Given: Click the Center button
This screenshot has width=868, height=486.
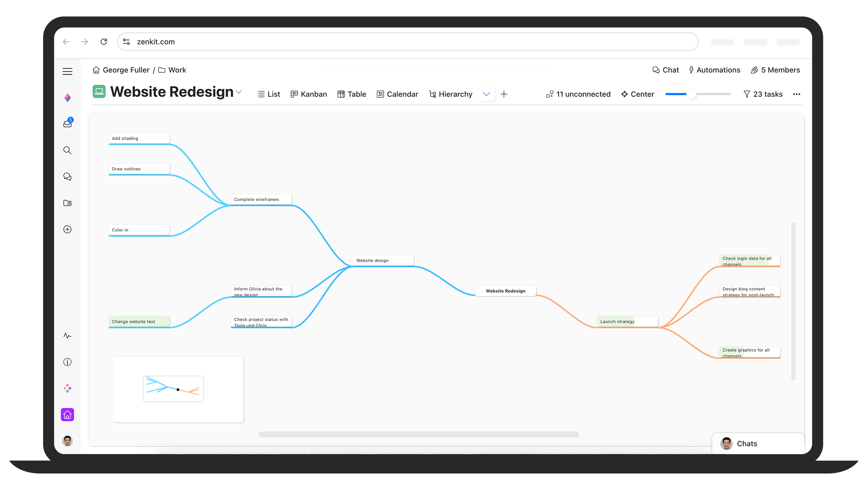Looking at the screenshot, I should [x=637, y=94].
